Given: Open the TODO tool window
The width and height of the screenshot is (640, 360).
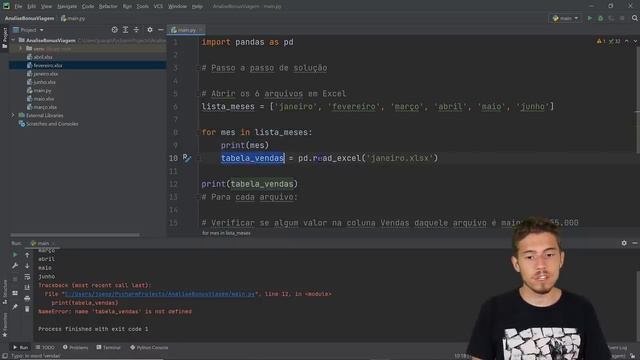Looking at the screenshot, I should [x=45, y=348].
